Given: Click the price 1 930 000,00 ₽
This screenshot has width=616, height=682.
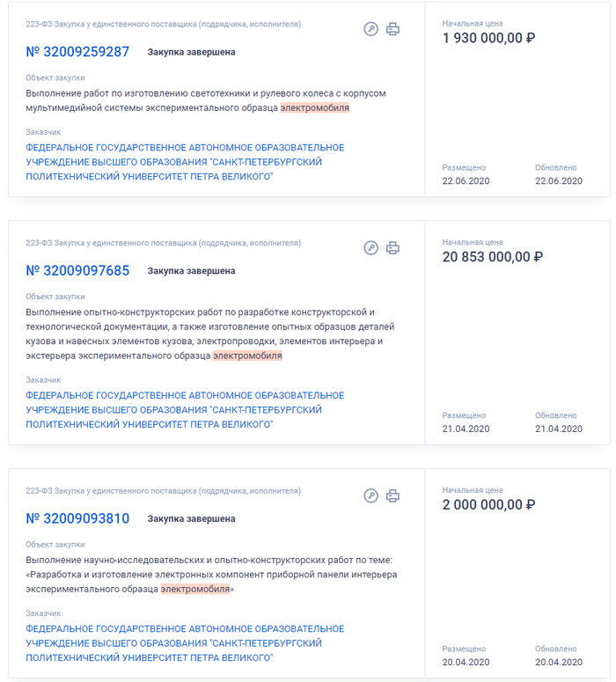Looking at the screenshot, I should [488, 38].
